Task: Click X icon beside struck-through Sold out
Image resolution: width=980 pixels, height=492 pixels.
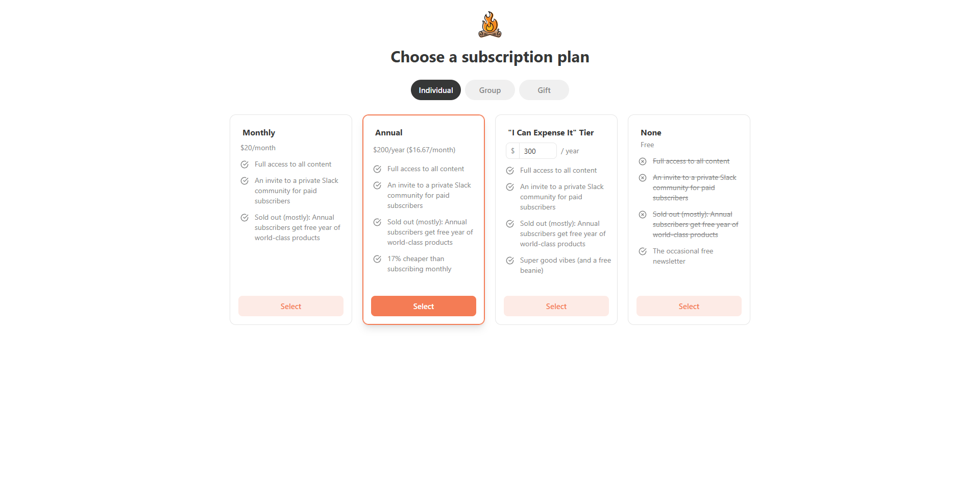Action: (x=643, y=215)
